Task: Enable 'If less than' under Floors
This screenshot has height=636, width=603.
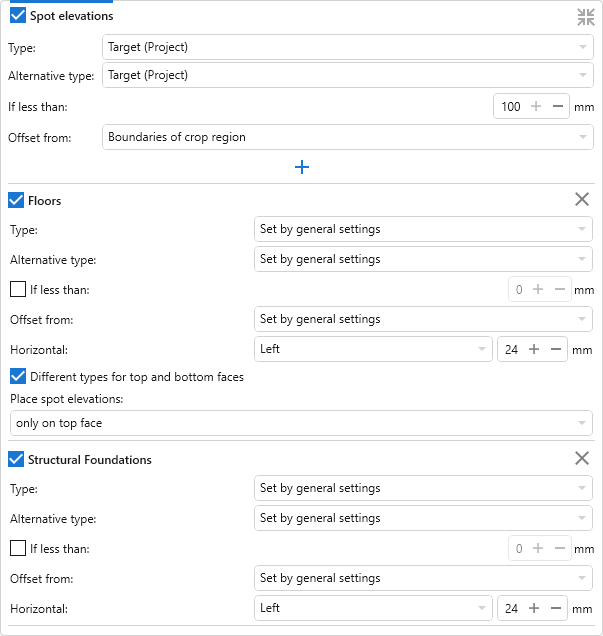Action: point(17,289)
